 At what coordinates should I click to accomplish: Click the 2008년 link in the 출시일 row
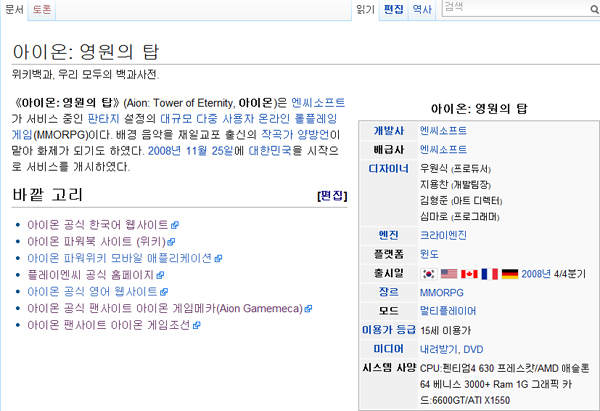point(536,274)
